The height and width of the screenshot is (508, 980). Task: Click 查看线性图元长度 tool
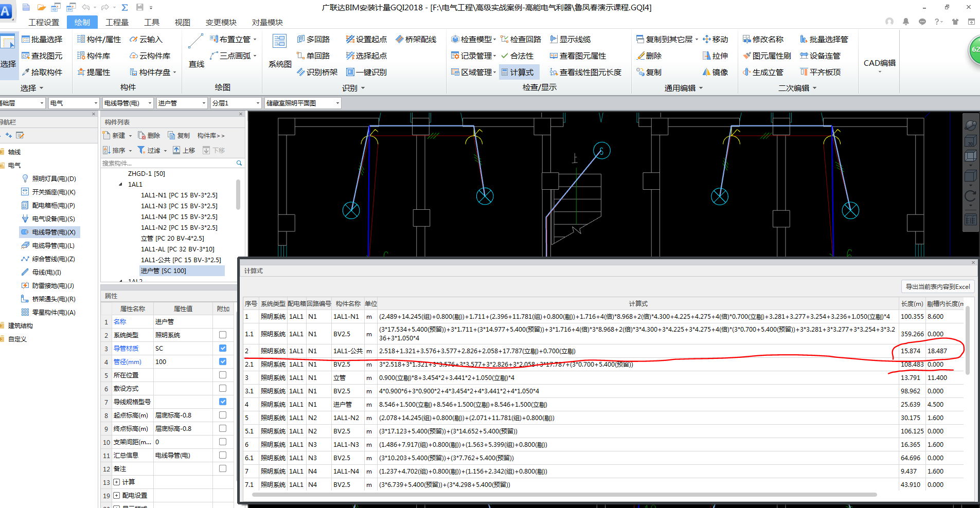[585, 72]
